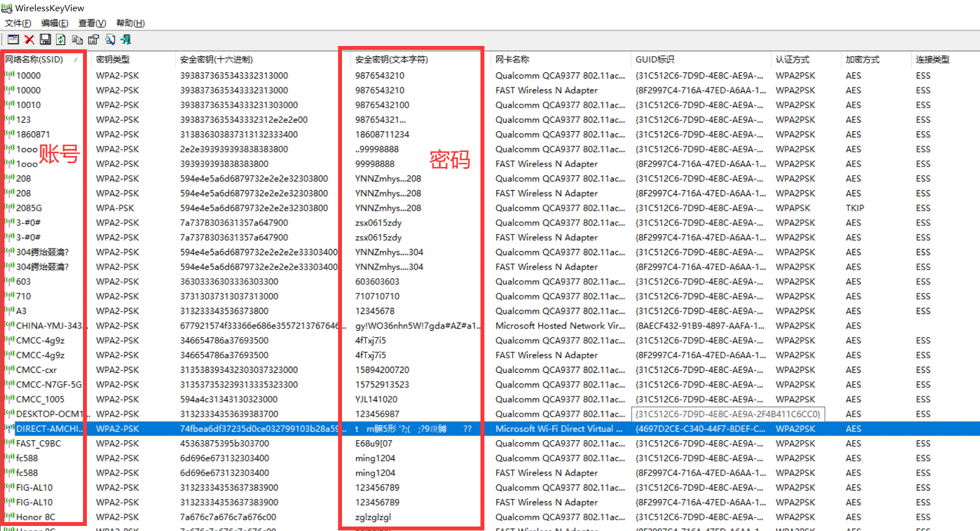Viewport: 980px width, 531px height.
Task: Click the wireless icon beside SSID 1860871
Action: (10, 133)
